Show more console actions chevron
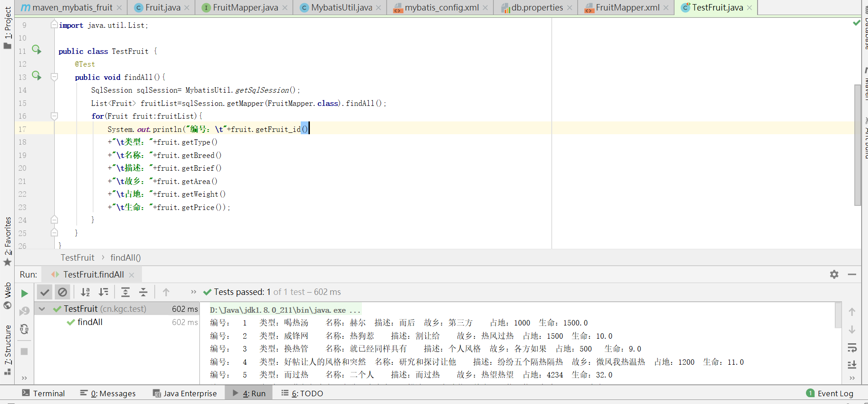Viewport: 868px width, 404px height. [852, 378]
